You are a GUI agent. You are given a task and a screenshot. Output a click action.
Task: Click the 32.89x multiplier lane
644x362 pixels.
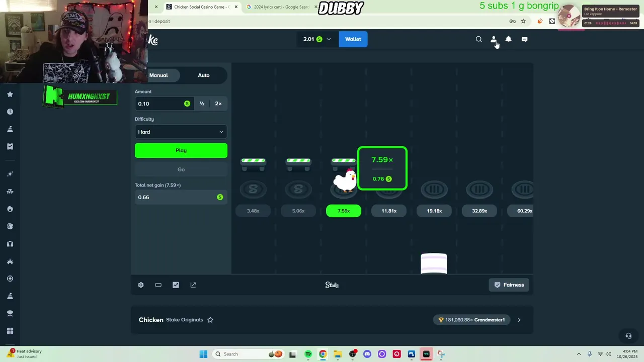point(479,211)
